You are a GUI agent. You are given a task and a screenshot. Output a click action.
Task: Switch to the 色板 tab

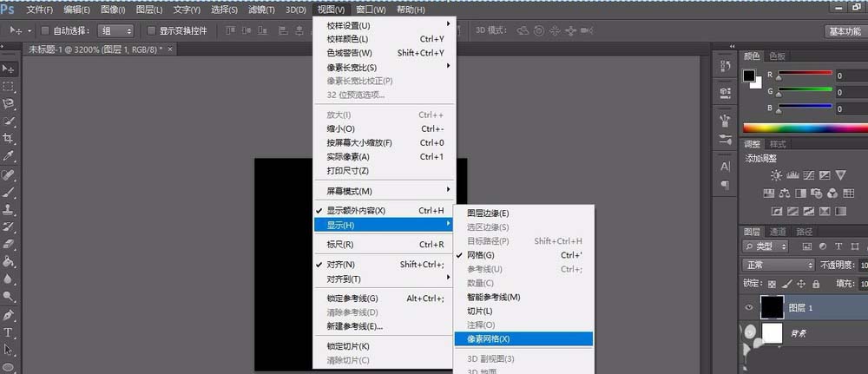click(x=777, y=56)
